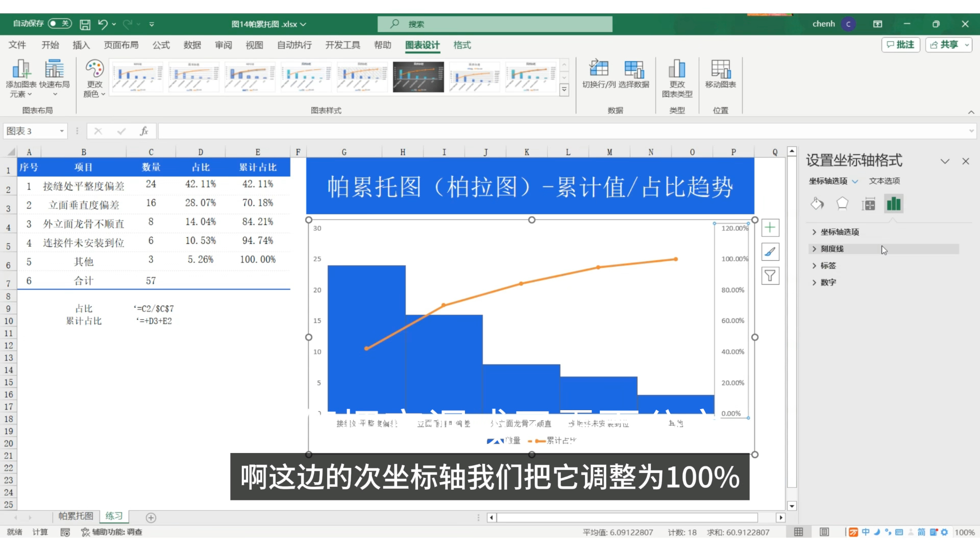Screen dimensions: 980x551
Task: Open the 坐标轴选项 dropdown arrow in pane header
Action: point(855,181)
